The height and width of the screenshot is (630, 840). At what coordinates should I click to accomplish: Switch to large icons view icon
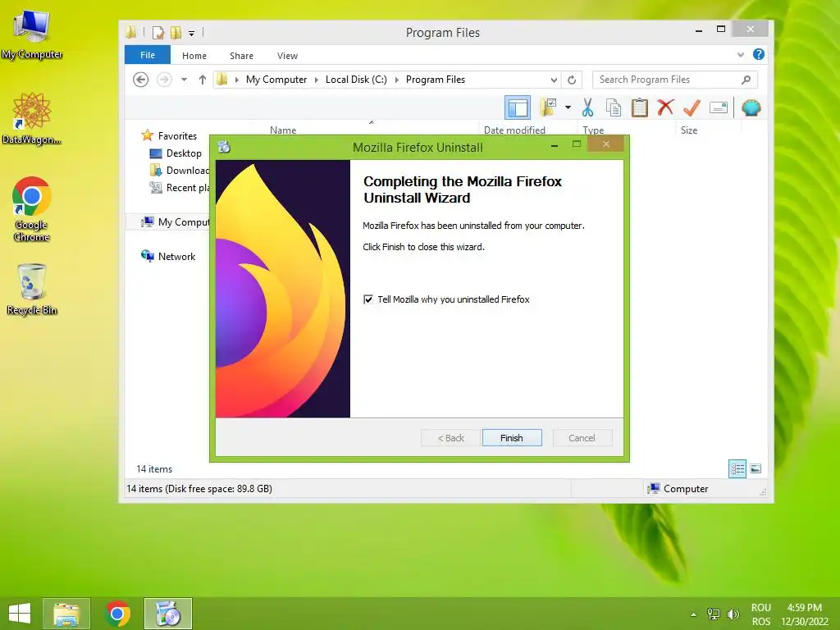tap(756, 468)
